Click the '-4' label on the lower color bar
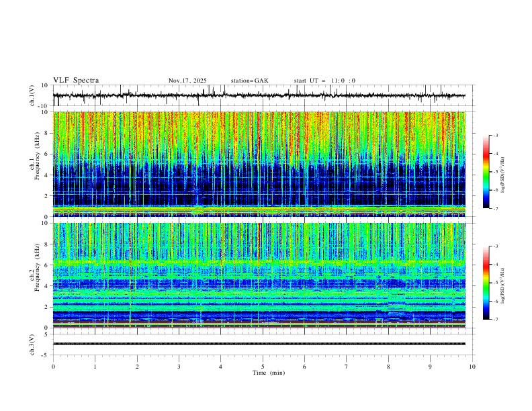This screenshot has width=532, height=411. (x=495, y=265)
